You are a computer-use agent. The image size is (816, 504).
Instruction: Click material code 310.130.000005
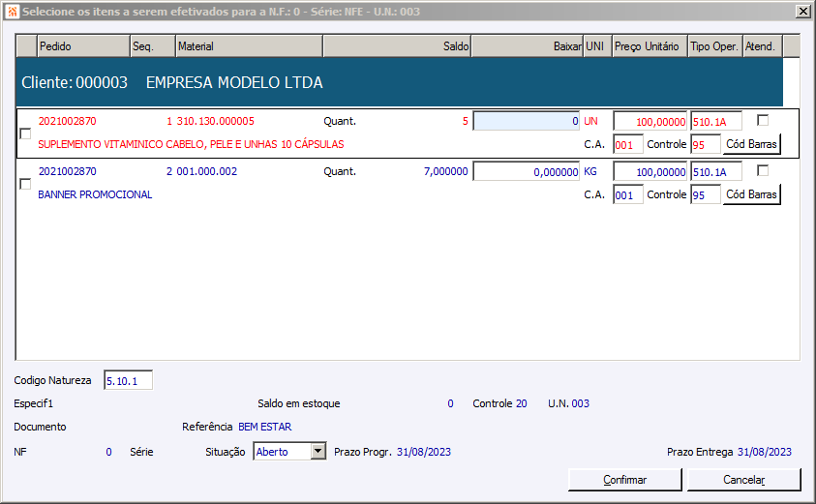click(x=216, y=121)
